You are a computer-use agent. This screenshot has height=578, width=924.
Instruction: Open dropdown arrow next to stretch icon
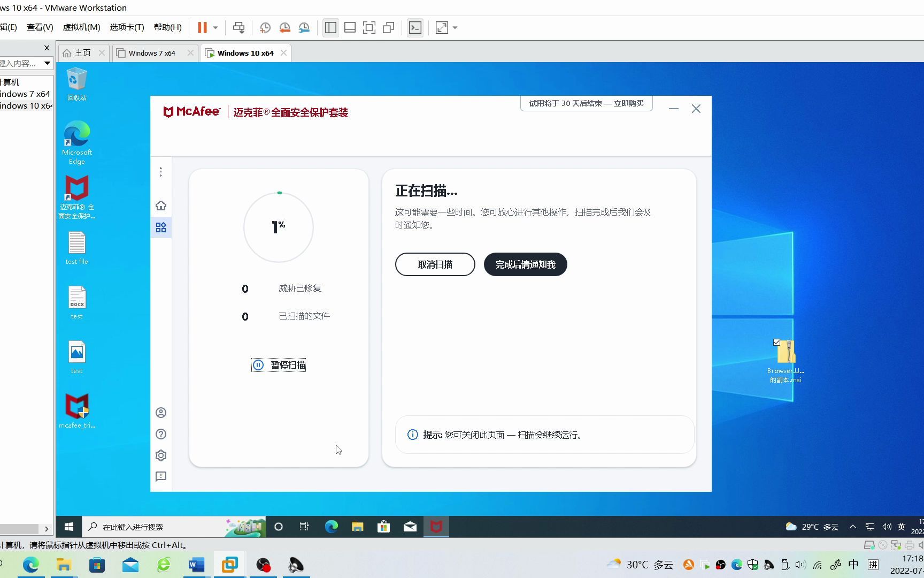tap(455, 28)
